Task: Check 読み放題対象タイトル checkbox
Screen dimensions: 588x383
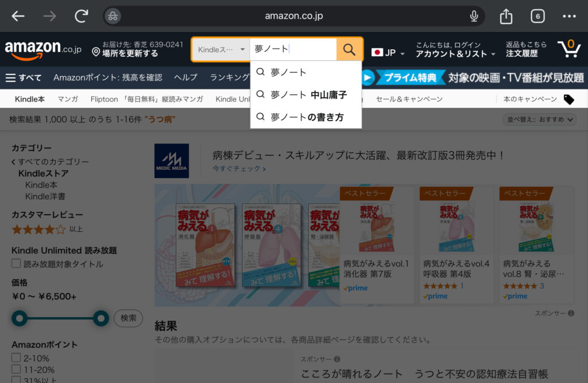Action: pos(16,264)
